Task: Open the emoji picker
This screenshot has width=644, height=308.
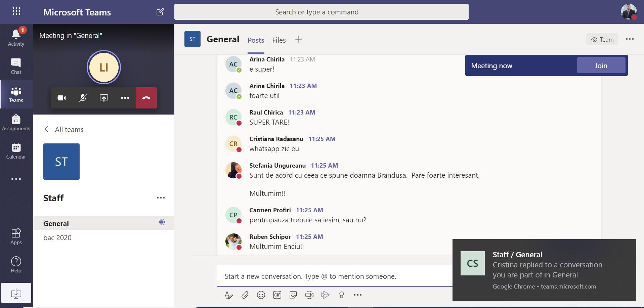Action: (x=261, y=295)
